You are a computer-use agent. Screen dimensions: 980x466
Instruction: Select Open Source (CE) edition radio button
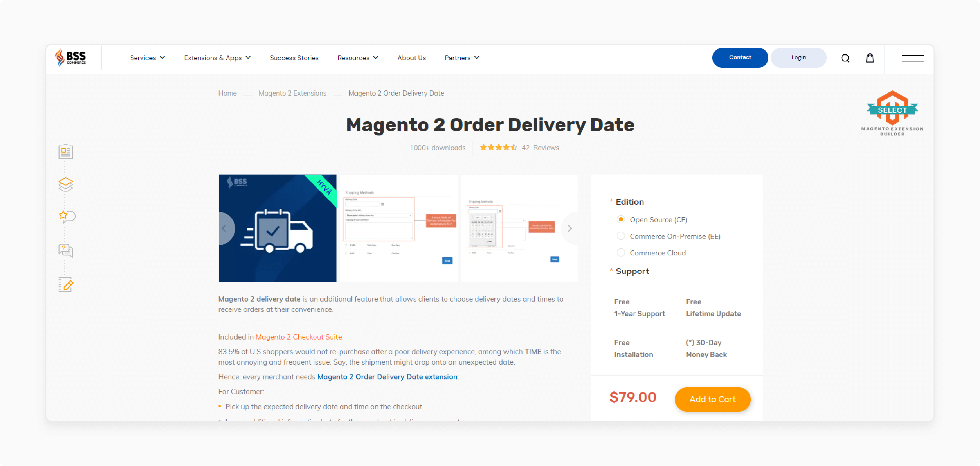[620, 220]
